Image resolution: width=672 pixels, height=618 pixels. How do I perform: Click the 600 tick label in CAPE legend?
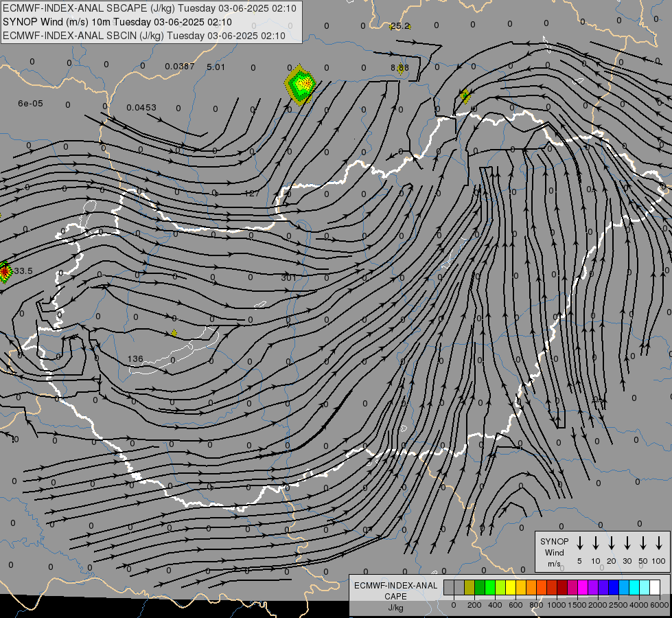pos(515,605)
